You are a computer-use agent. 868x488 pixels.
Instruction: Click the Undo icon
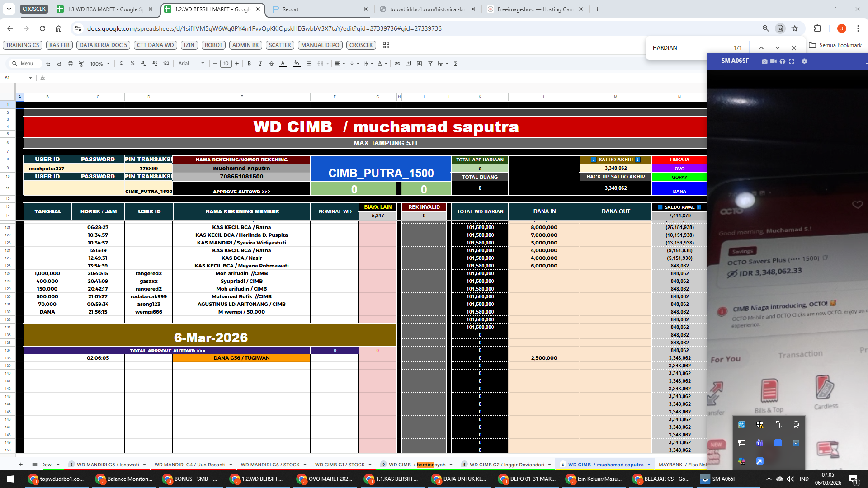coord(48,64)
